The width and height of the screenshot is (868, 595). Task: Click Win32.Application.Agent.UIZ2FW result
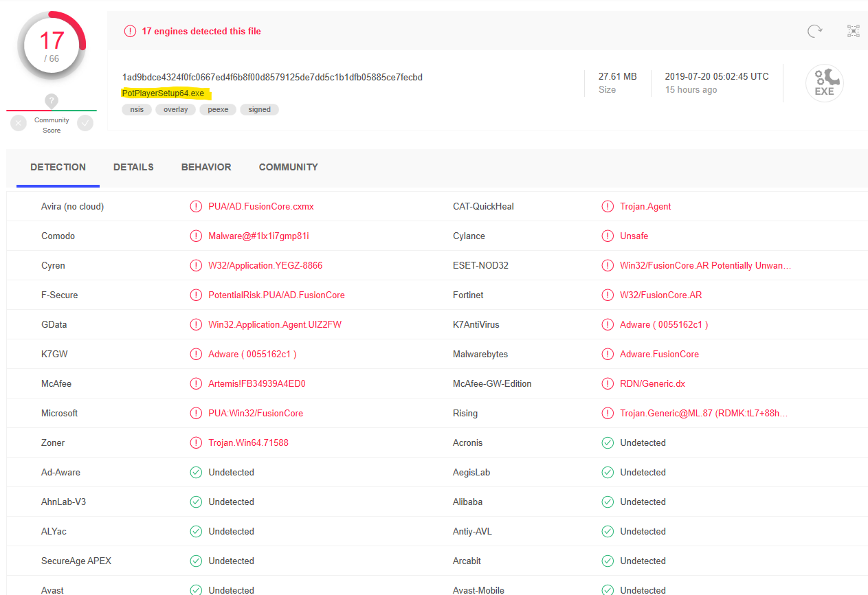tap(275, 324)
